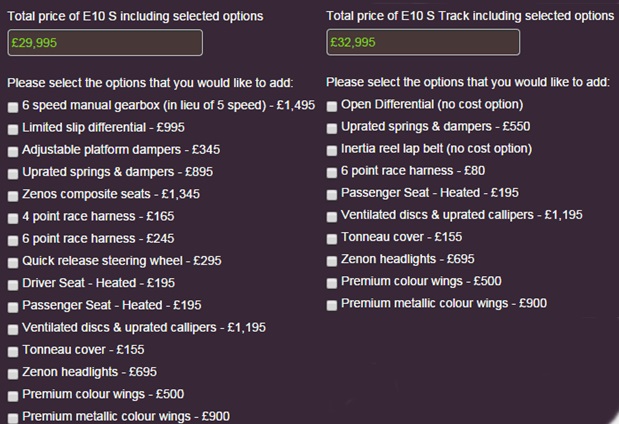Tick the 4 point race harness box
619x424 pixels.
[12, 217]
